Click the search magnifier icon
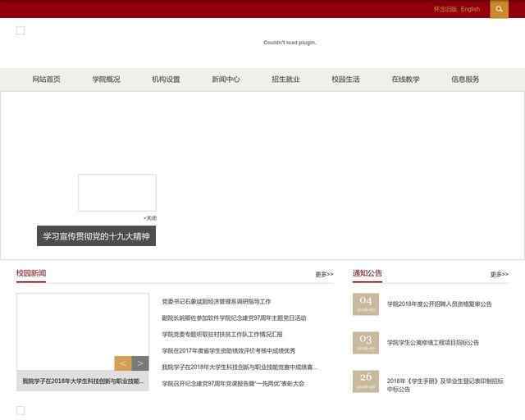The image size is (525, 420). click(x=499, y=9)
